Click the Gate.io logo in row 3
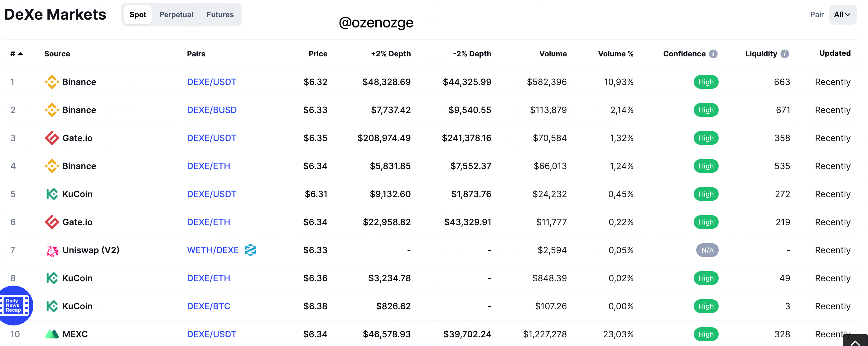868x346 pixels. tap(52, 138)
